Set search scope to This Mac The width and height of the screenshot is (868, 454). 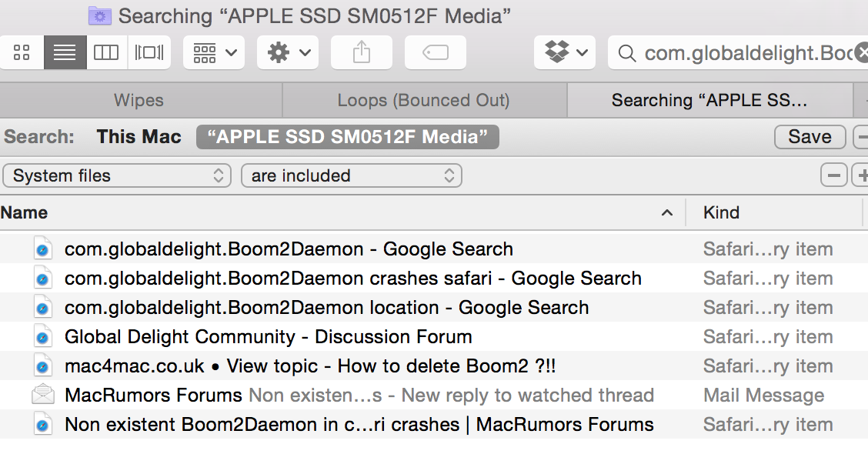[x=139, y=137]
